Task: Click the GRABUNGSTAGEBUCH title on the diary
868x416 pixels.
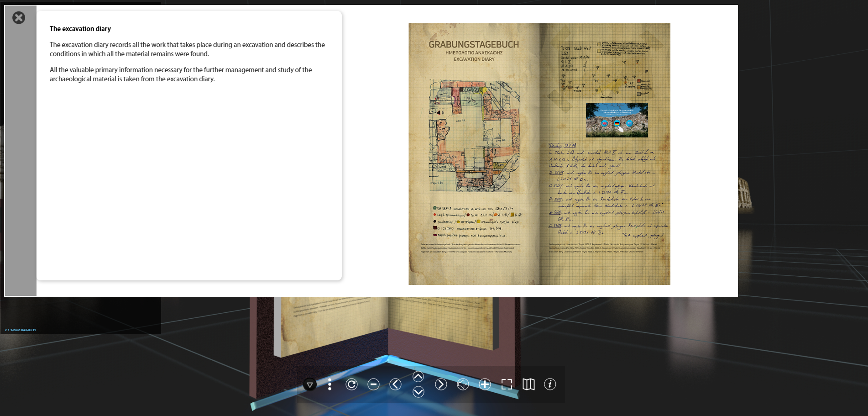Action: 474,45
